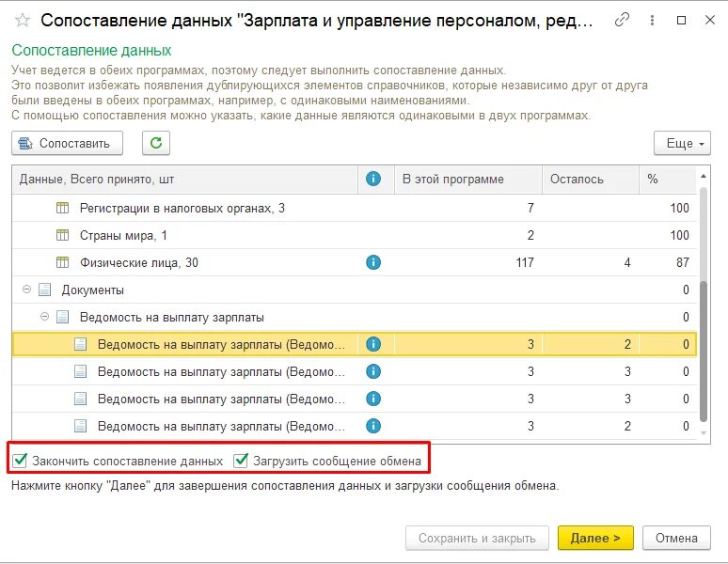Click Осталось value 2 in highlighted row

(627, 344)
